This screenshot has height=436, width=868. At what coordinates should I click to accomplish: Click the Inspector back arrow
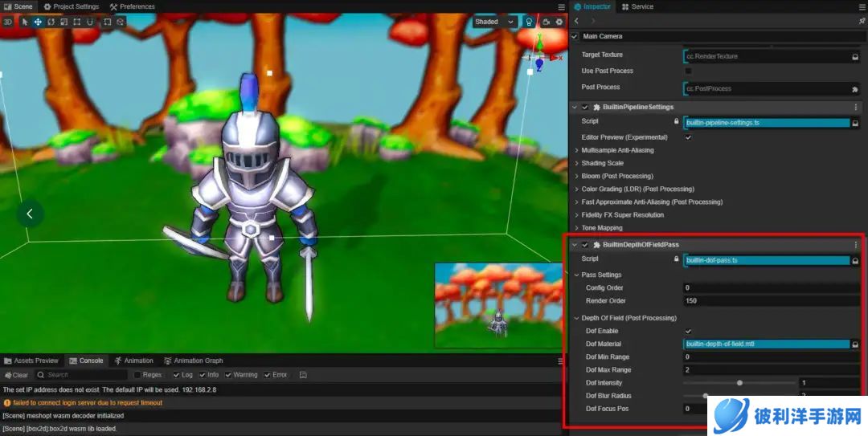578,21
